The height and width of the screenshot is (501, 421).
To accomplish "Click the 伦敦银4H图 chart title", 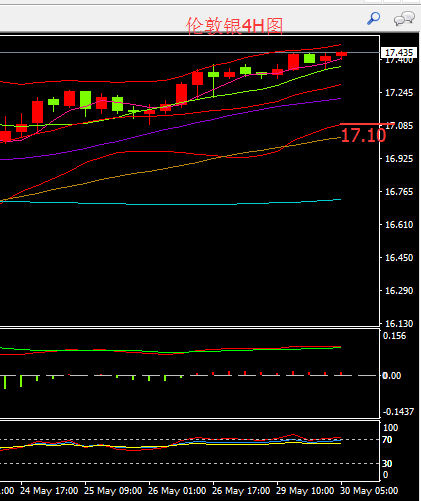I will coord(234,26).
